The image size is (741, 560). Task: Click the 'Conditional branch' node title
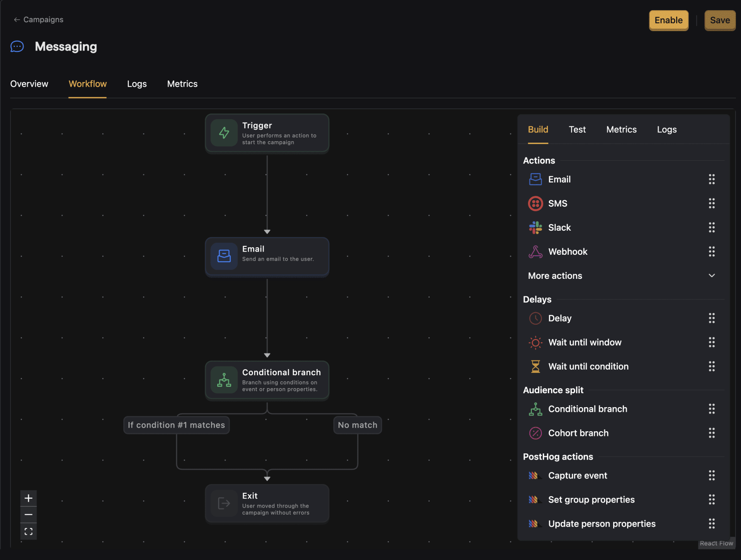pyautogui.click(x=282, y=372)
